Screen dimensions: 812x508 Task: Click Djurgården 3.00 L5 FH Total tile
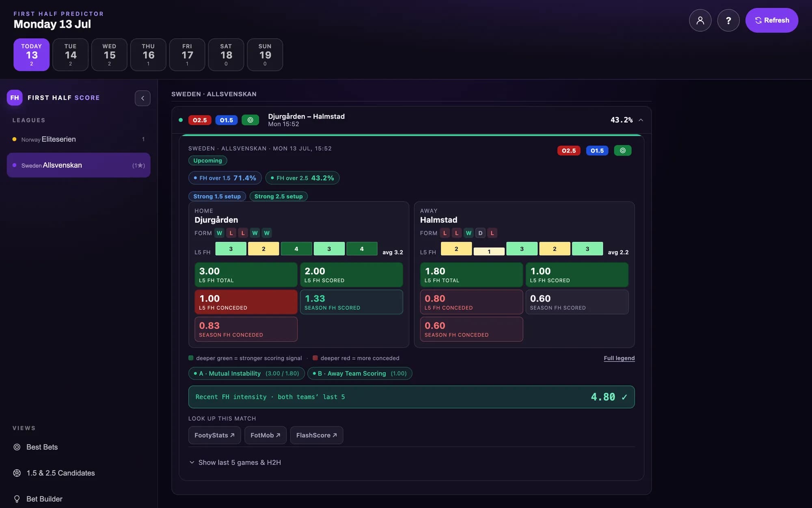coord(246,275)
